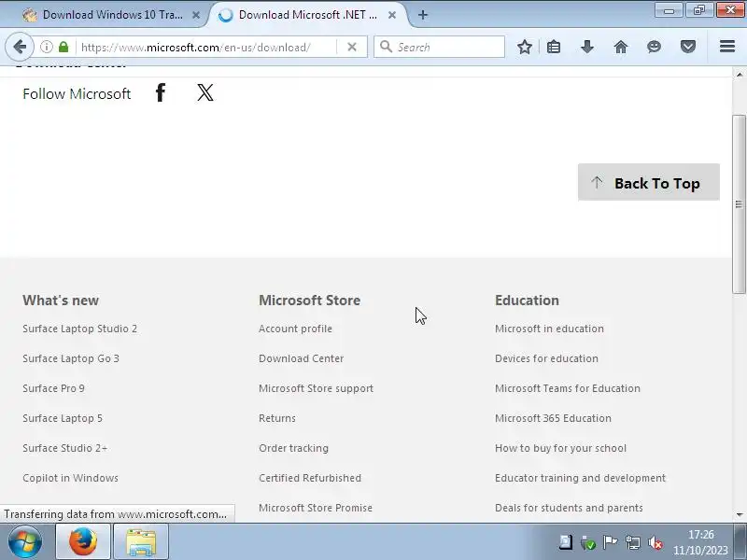Switch to Download Windows 10 Tra... tab
Viewport: 747px width, 560px height.
(x=112, y=15)
